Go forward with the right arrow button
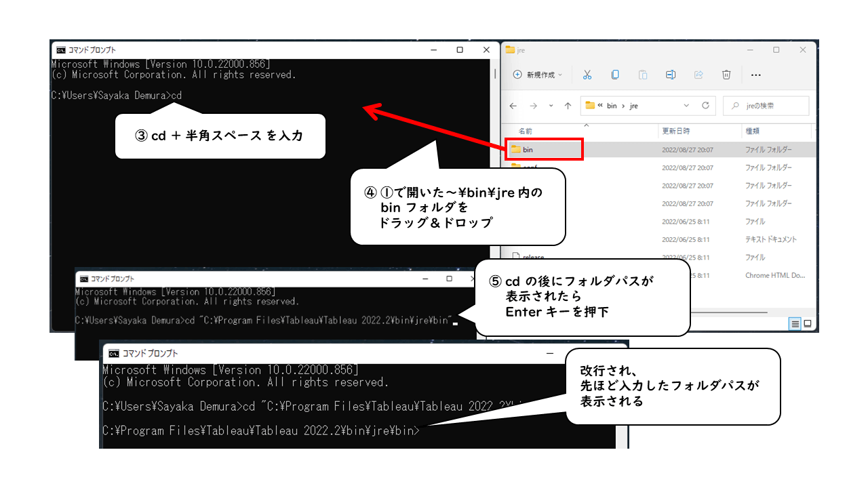 coord(532,106)
